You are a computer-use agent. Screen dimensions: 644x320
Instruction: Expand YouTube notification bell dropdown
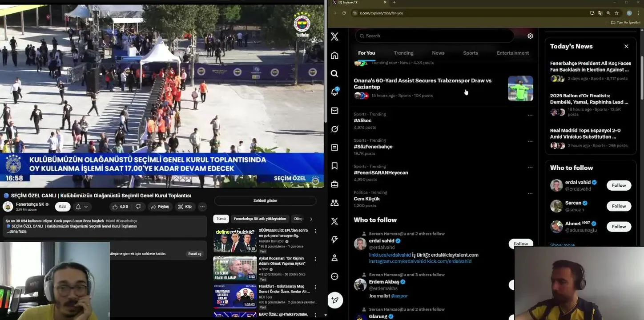tap(82, 207)
